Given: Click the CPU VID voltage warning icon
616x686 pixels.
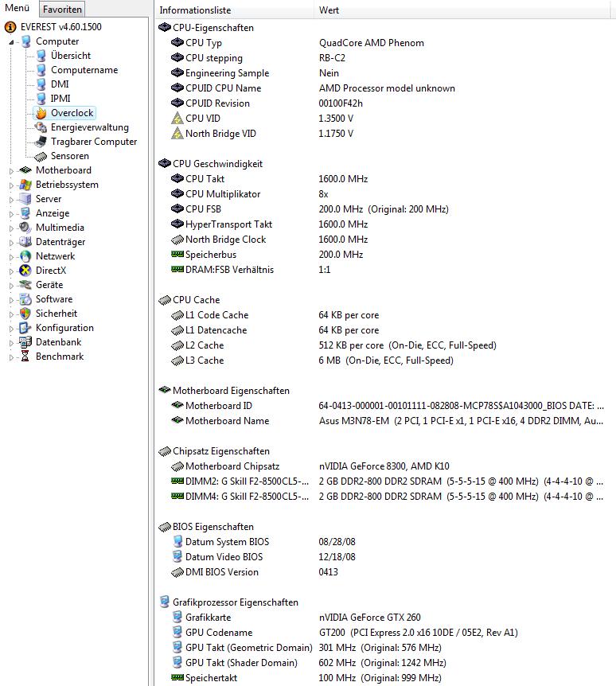Looking at the screenshot, I should coord(177,119).
